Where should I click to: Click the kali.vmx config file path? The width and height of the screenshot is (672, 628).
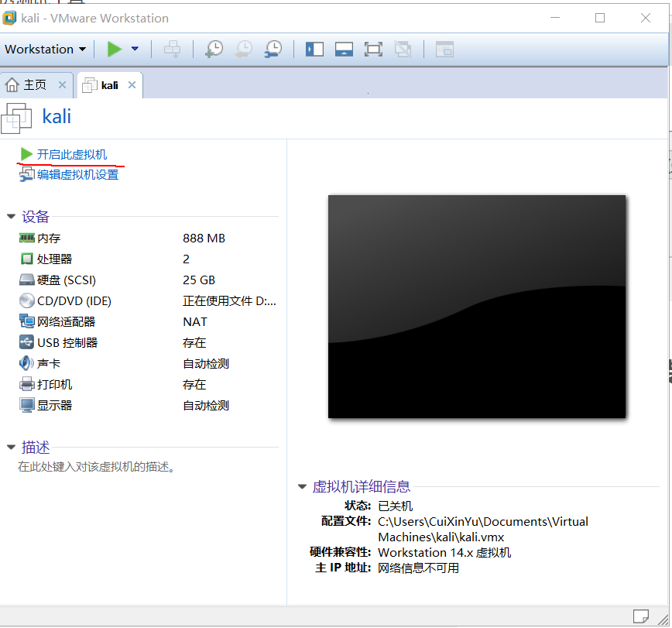click(x=483, y=530)
